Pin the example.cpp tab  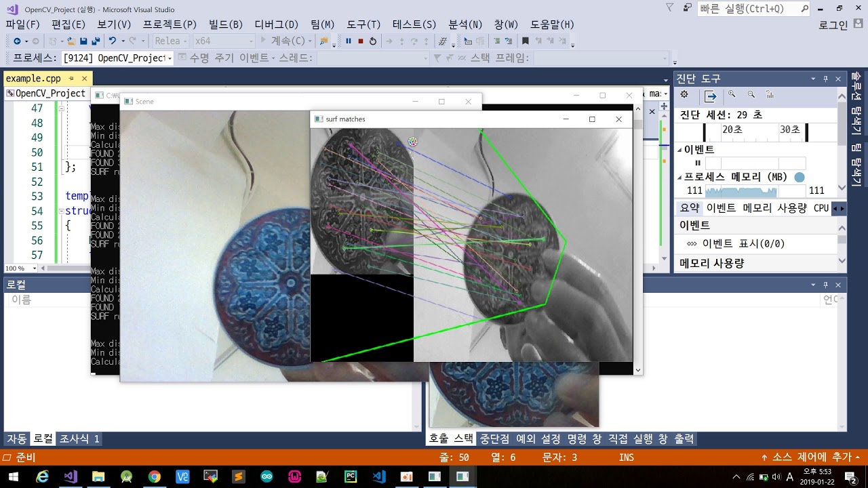(x=71, y=79)
